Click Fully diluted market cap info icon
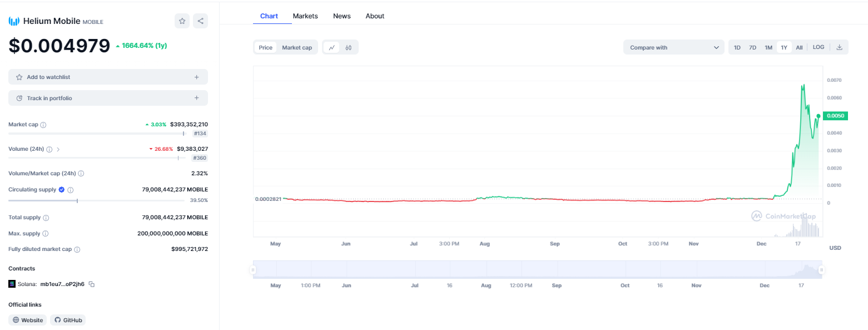This screenshot has height=330, width=868. [x=77, y=250]
